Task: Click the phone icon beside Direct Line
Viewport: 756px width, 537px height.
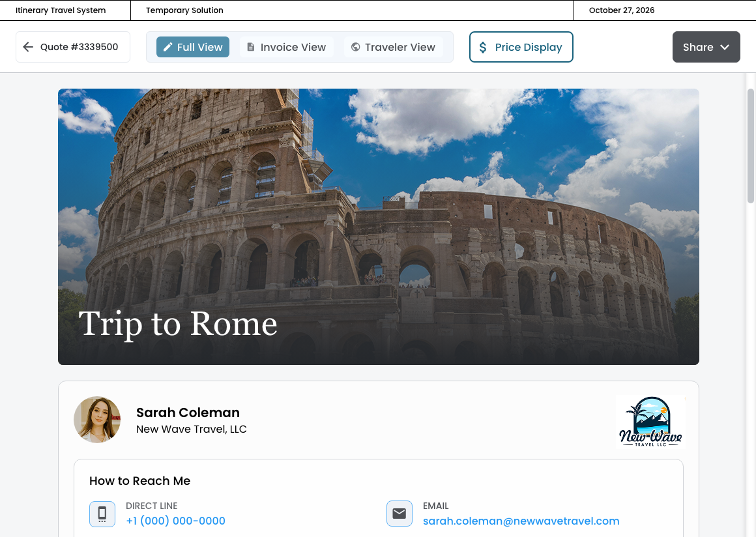Action: [102, 514]
